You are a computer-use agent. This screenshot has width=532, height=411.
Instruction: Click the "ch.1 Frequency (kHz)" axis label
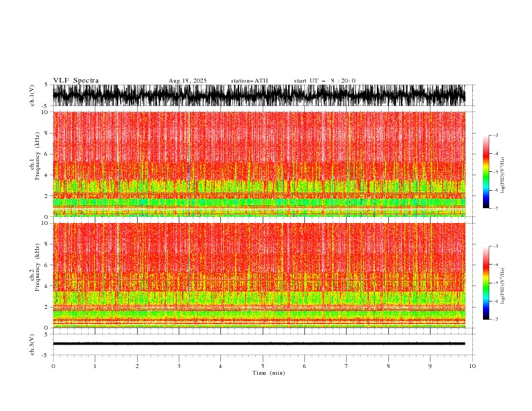point(35,156)
